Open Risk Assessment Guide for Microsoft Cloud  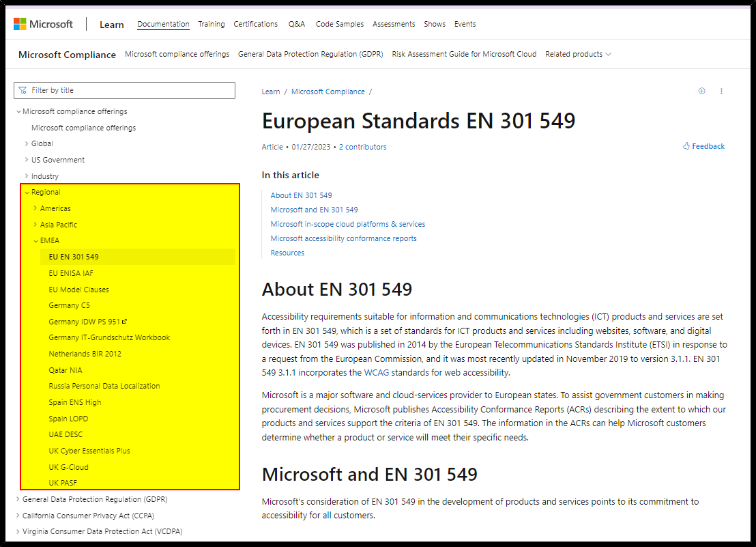[x=464, y=54]
